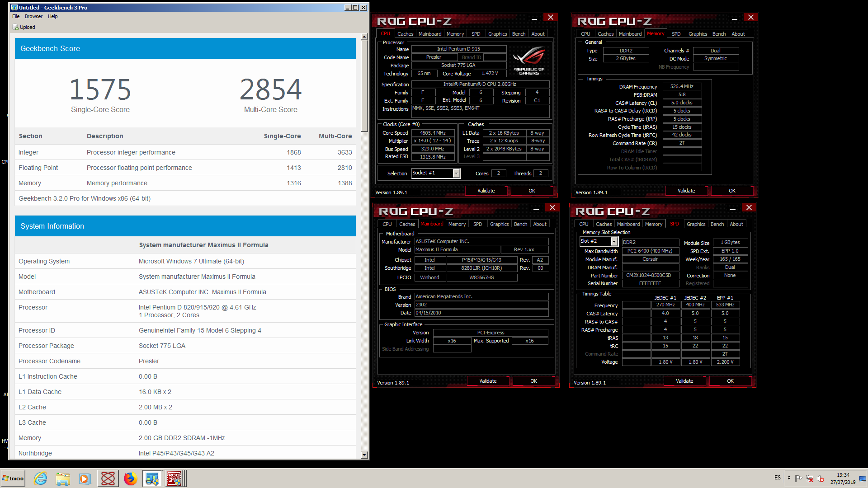Click the Floating Point row in Geekbench
The image size is (868, 488).
[185, 168]
